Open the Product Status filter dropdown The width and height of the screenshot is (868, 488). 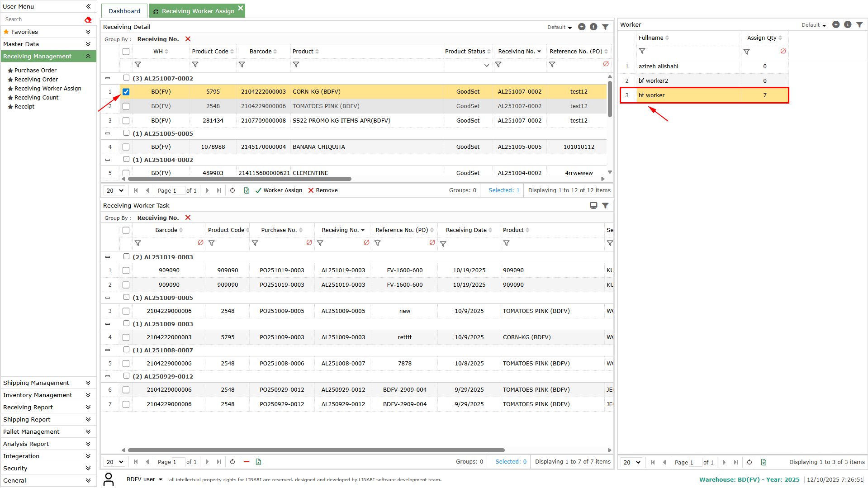486,65
